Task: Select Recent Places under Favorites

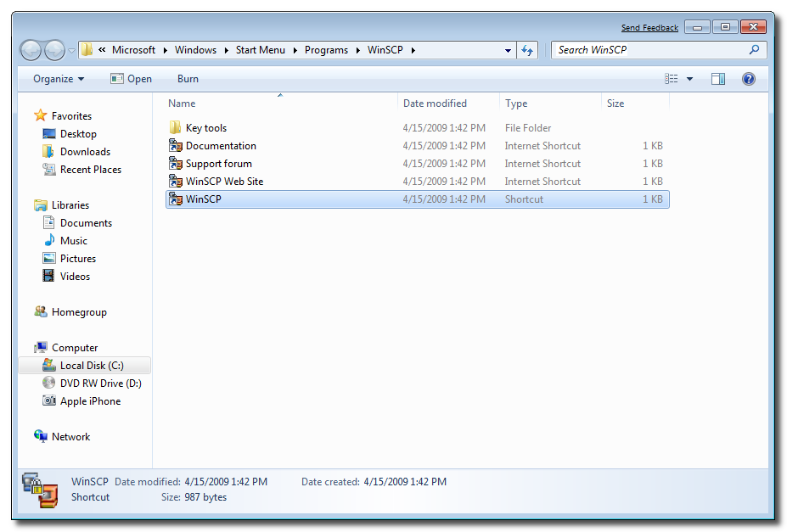Action: (x=91, y=170)
